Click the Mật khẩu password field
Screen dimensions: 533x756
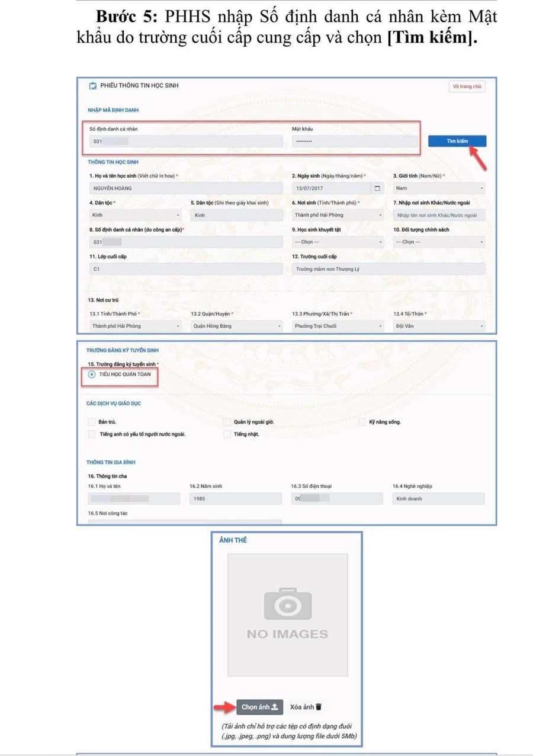coord(354,142)
